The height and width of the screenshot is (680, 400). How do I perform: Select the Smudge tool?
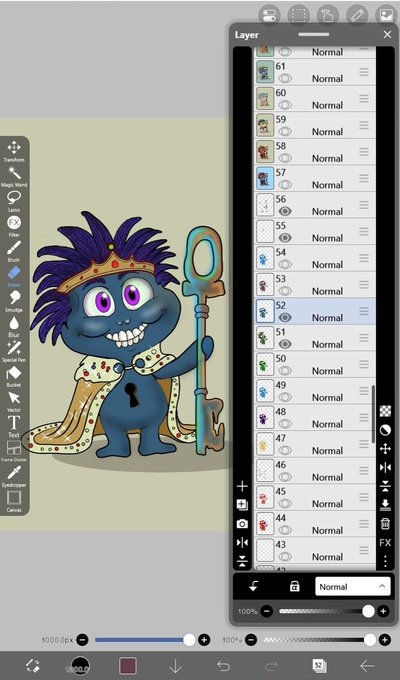[x=14, y=301]
